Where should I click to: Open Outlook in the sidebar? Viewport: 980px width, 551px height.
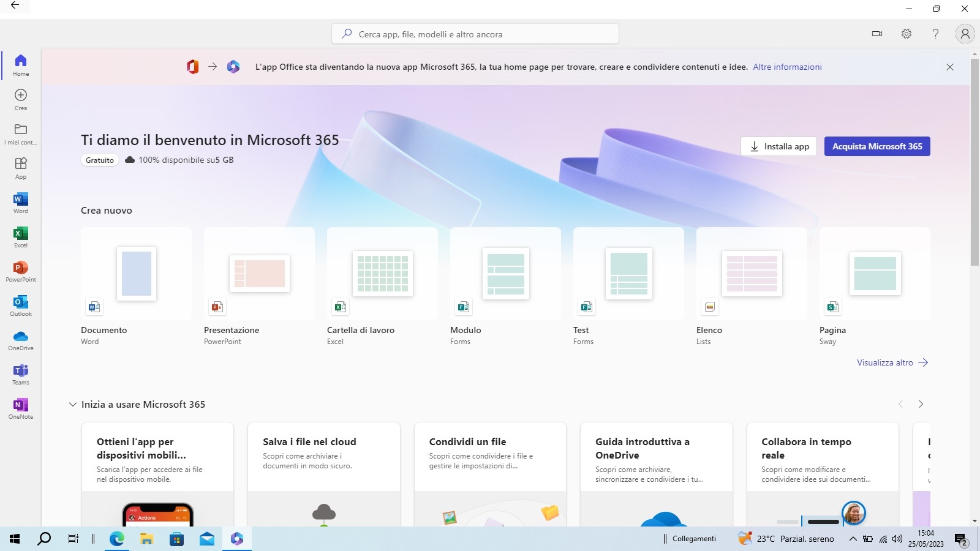pyautogui.click(x=21, y=306)
